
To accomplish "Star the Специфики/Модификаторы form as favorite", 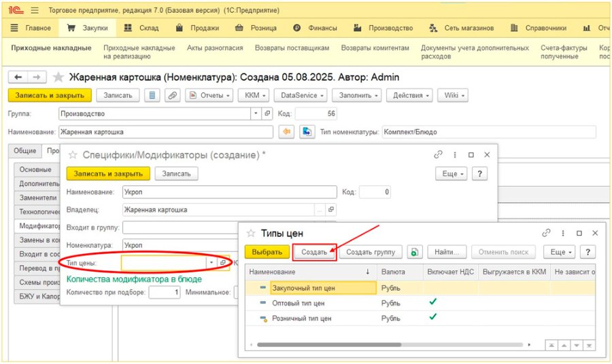I will (73, 155).
